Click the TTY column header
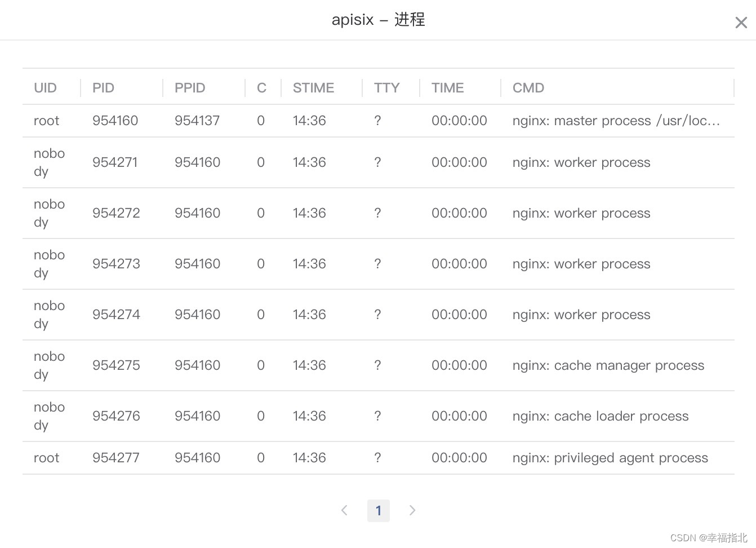The image size is (756, 548). (x=386, y=88)
